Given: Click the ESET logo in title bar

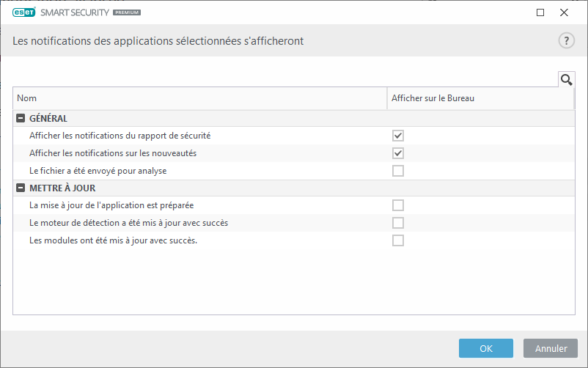Looking at the screenshot, I should click(x=24, y=12).
